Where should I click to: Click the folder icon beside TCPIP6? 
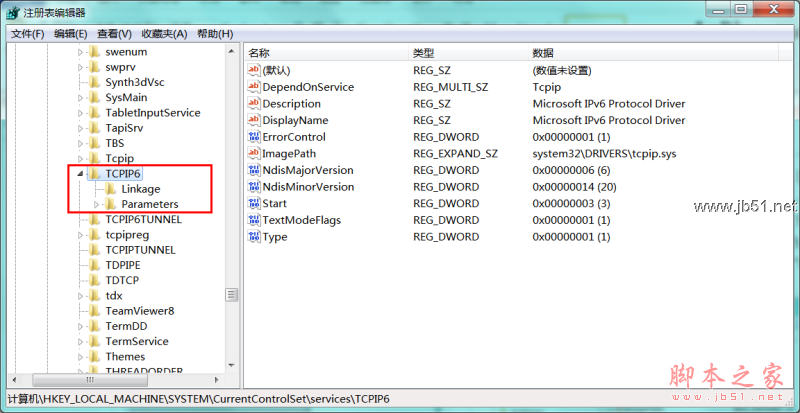click(x=94, y=173)
